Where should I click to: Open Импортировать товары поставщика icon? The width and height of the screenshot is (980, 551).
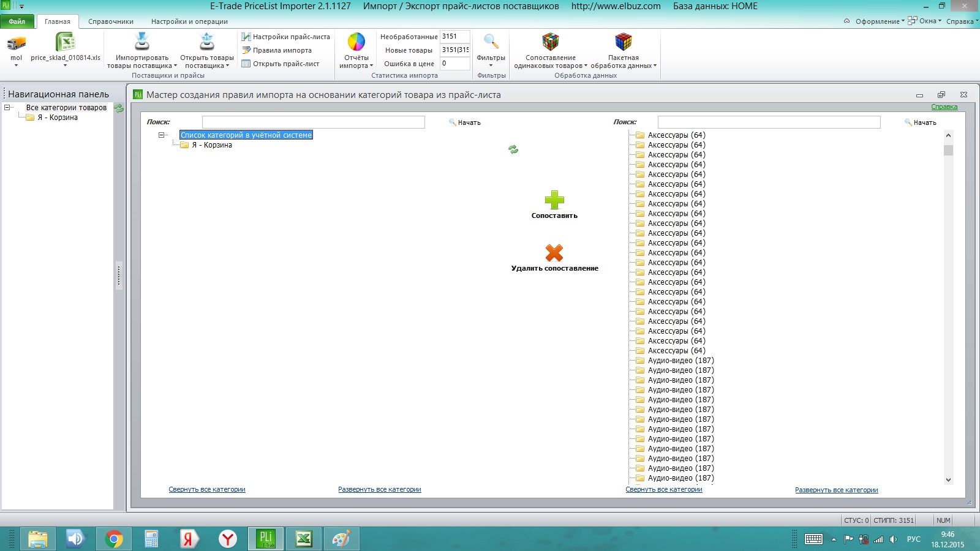pyautogui.click(x=142, y=42)
